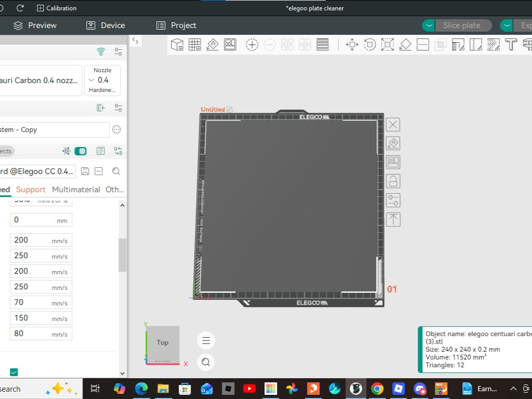
Task: Open the Slice plate dropdown arrow
Action: pyautogui.click(x=429, y=25)
